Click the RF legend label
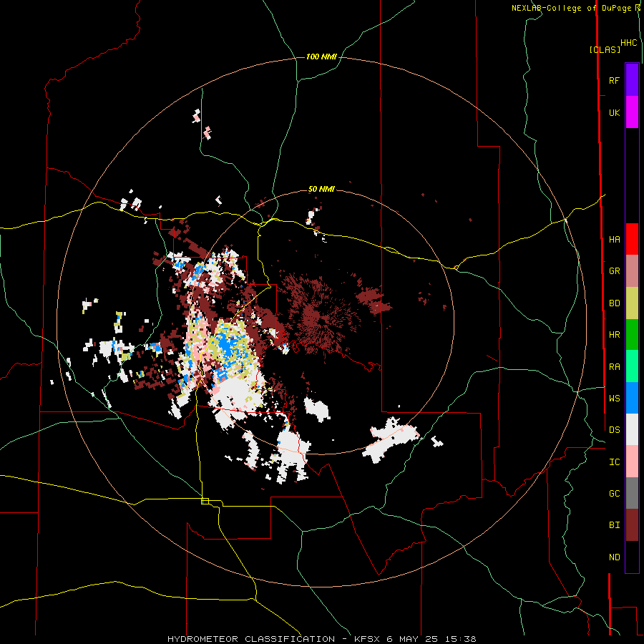This screenshot has width=644, height=644. (614, 80)
